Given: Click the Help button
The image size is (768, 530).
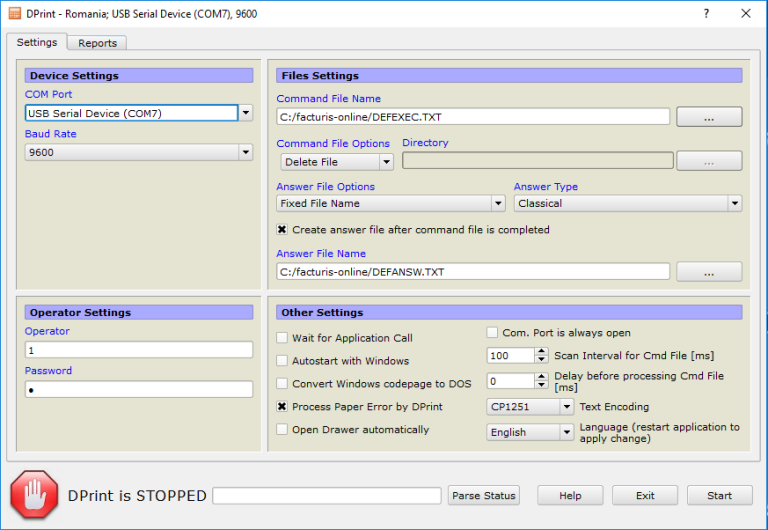Looking at the screenshot, I should [x=570, y=495].
